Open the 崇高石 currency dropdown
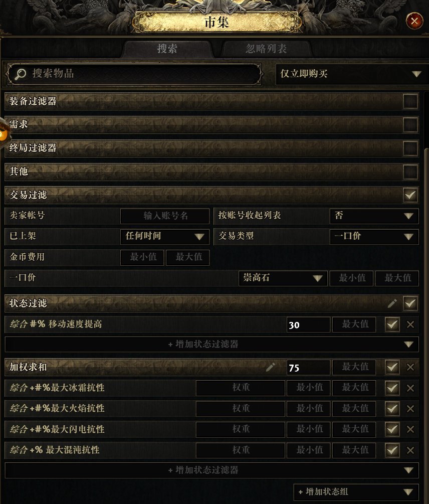Image resolution: width=429 pixels, height=504 pixels. [283, 278]
